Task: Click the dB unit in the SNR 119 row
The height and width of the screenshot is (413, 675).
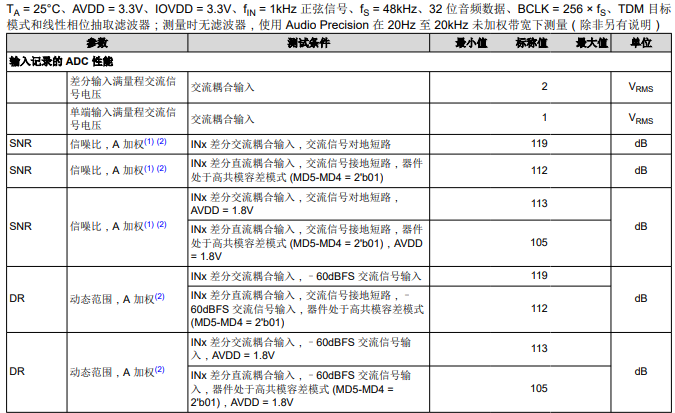Action: click(x=641, y=143)
